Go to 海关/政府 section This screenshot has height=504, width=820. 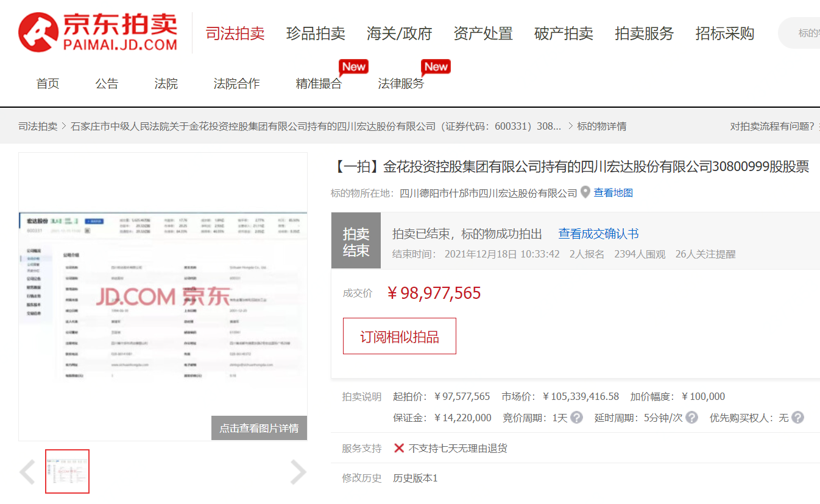click(x=399, y=33)
